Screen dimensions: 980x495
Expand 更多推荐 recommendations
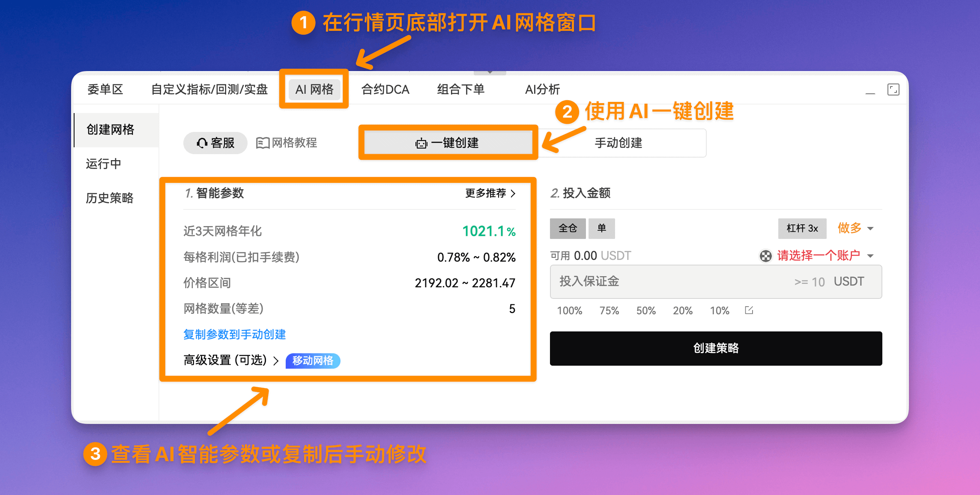point(490,193)
